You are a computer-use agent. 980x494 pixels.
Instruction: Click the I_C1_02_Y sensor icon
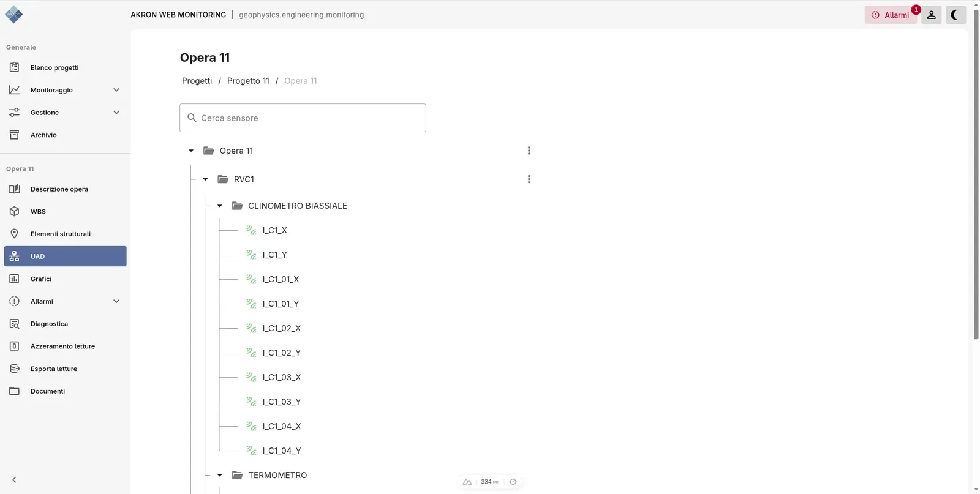pyautogui.click(x=251, y=353)
